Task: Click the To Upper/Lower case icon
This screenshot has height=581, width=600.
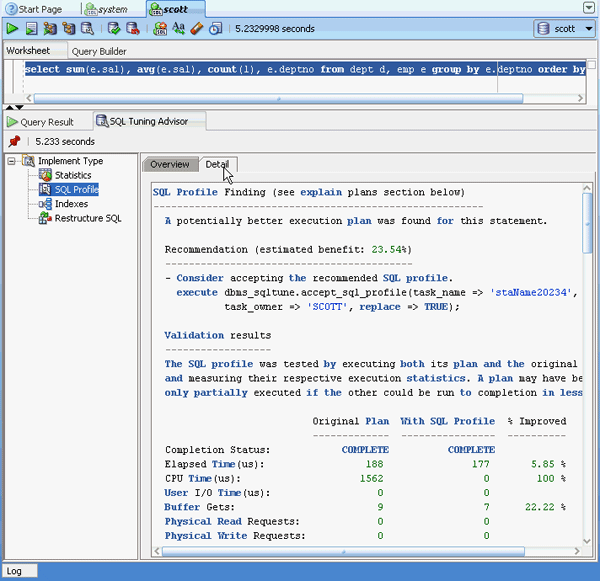Action: tap(178, 29)
